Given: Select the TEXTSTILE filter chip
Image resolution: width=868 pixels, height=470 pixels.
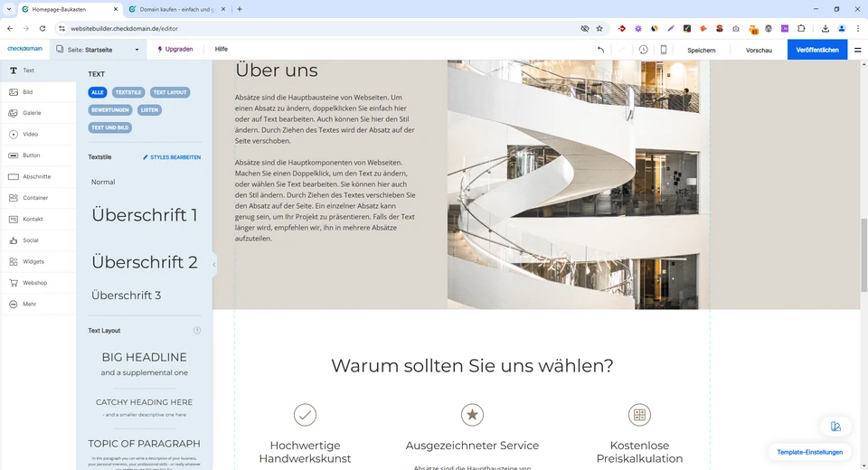Looking at the screenshot, I should tap(128, 92).
